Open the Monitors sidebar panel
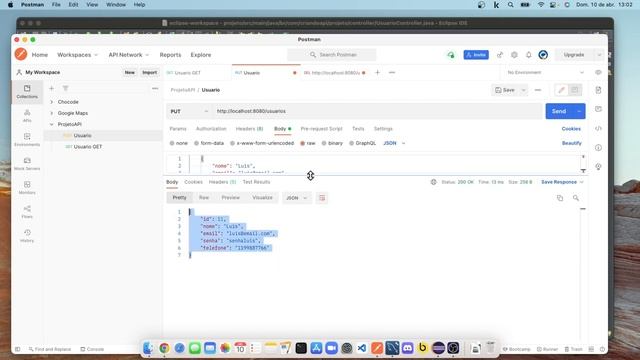640x360 pixels. pyautogui.click(x=27, y=188)
